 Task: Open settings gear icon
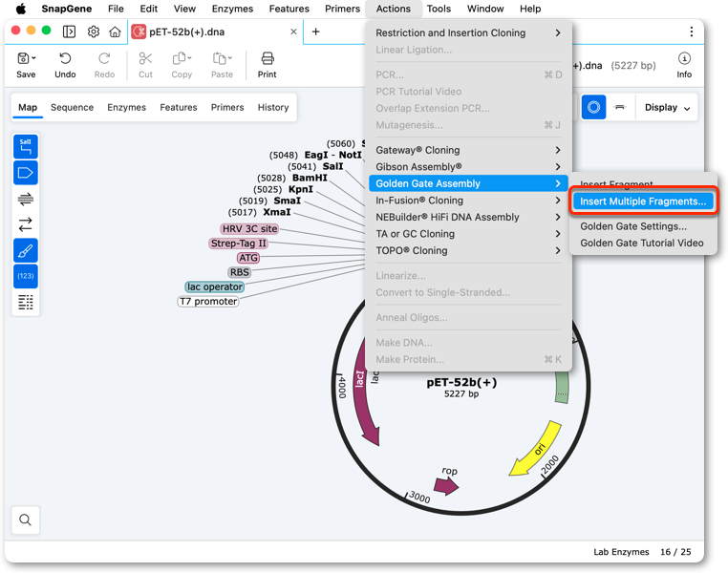[x=94, y=32]
